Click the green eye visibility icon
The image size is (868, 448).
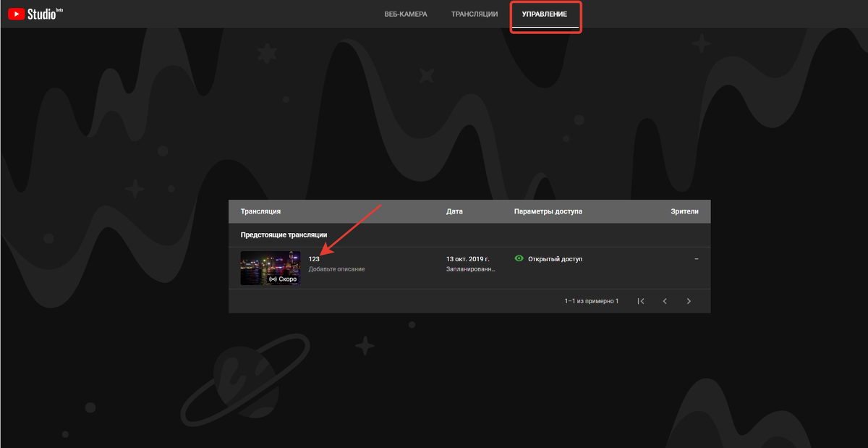pyautogui.click(x=519, y=258)
